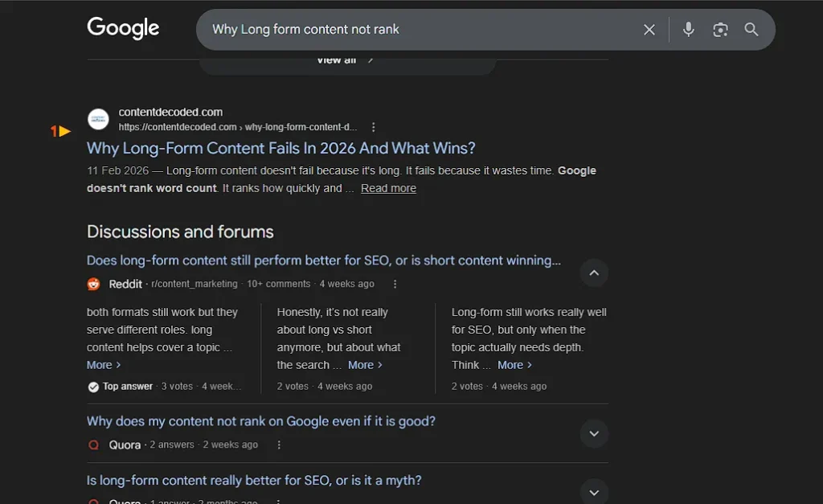This screenshot has width=823, height=504.
Task: Click the magnifying glass search icon
Action: [751, 29]
